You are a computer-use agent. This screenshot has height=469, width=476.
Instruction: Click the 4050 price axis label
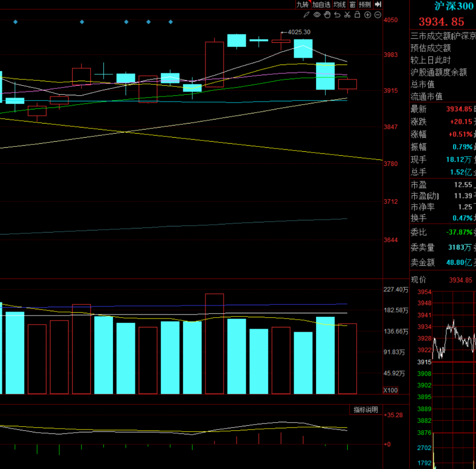point(390,20)
